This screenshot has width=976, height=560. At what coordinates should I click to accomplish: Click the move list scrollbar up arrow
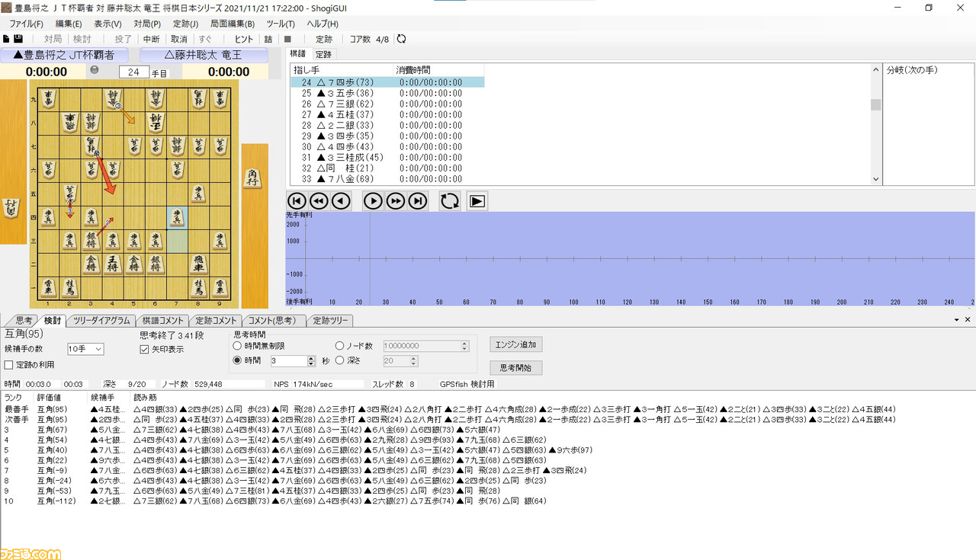pyautogui.click(x=875, y=69)
